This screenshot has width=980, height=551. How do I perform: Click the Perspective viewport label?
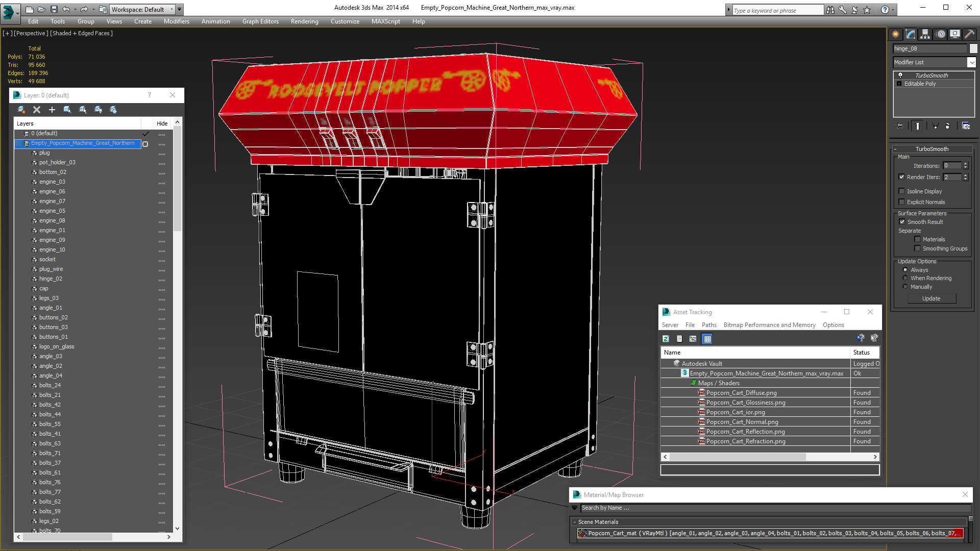click(31, 33)
